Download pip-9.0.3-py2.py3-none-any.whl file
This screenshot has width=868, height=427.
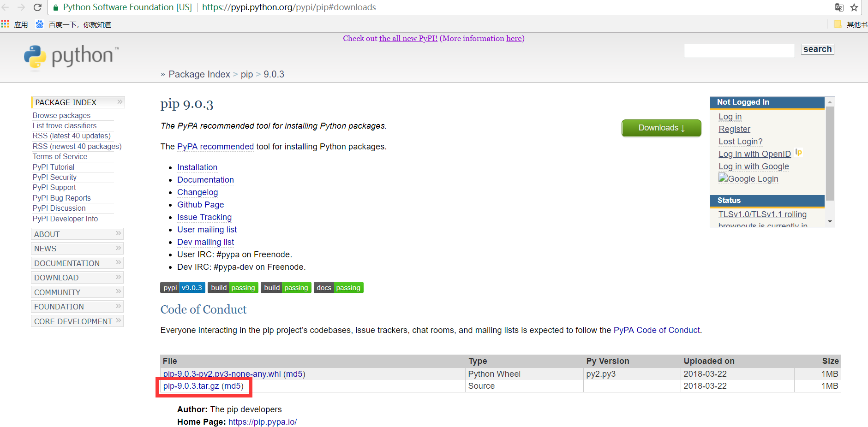point(221,374)
